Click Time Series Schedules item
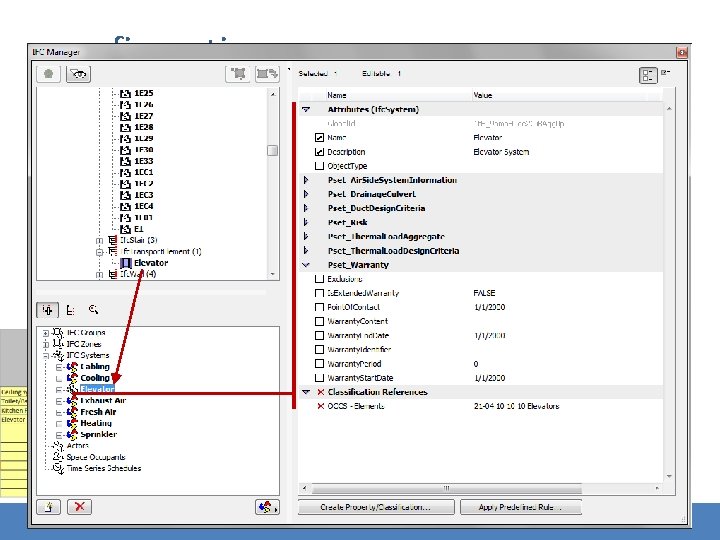 point(104,468)
